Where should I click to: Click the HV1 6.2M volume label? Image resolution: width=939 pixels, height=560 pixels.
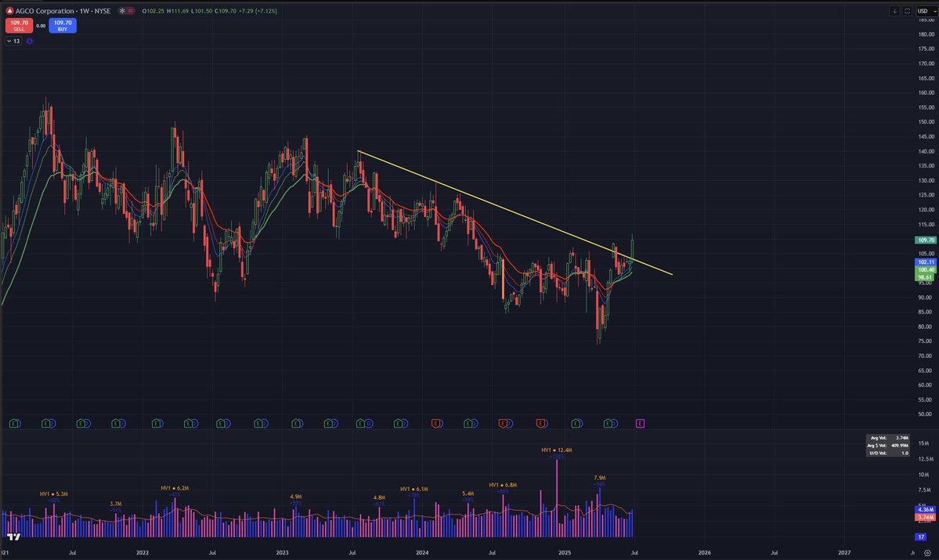point(175,488)
